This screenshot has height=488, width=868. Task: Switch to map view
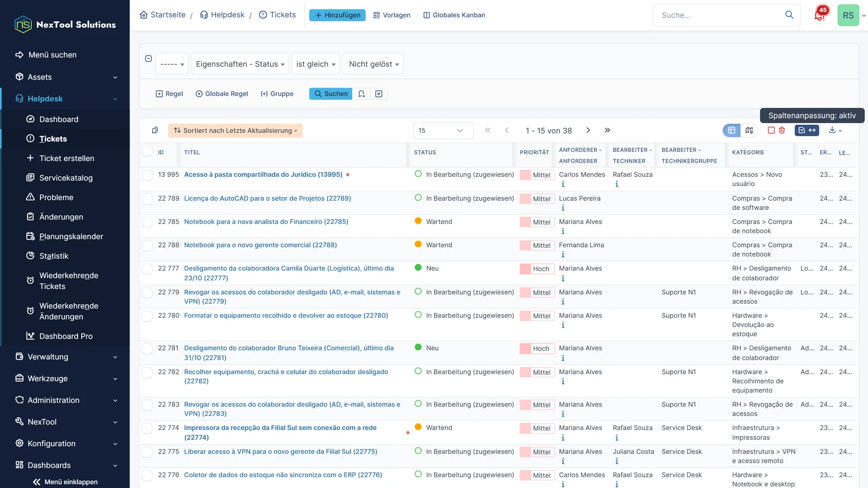pyautogui.click(x=749, y=130)
